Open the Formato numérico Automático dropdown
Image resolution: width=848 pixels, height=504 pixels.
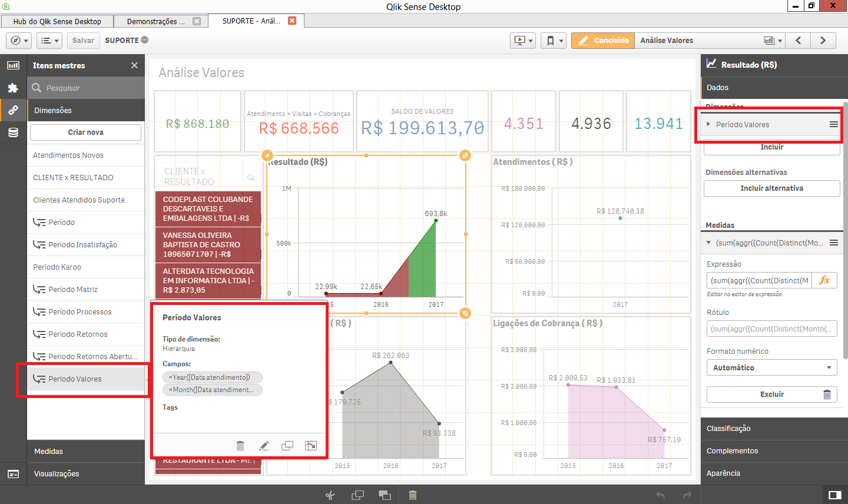(x=772, y=367)
